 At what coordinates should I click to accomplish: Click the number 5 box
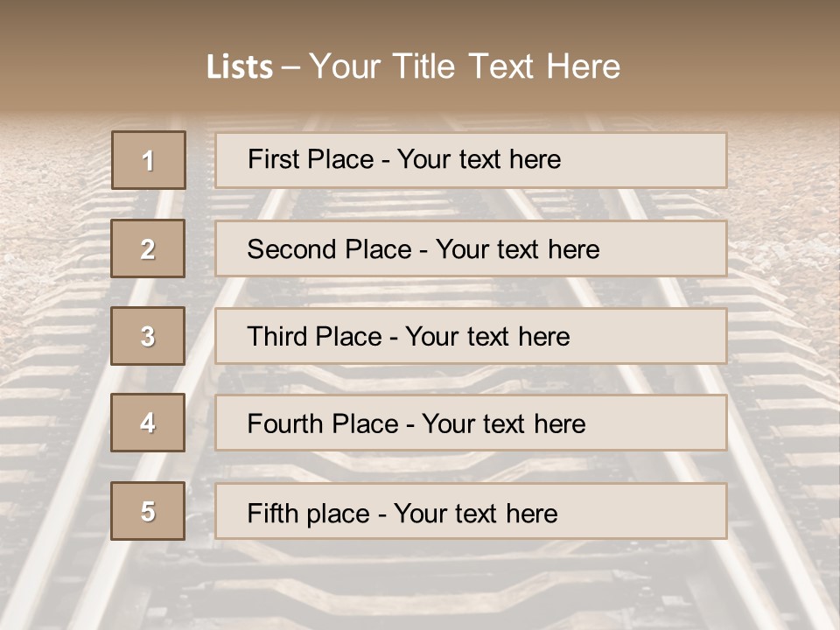tap(148, 511)
